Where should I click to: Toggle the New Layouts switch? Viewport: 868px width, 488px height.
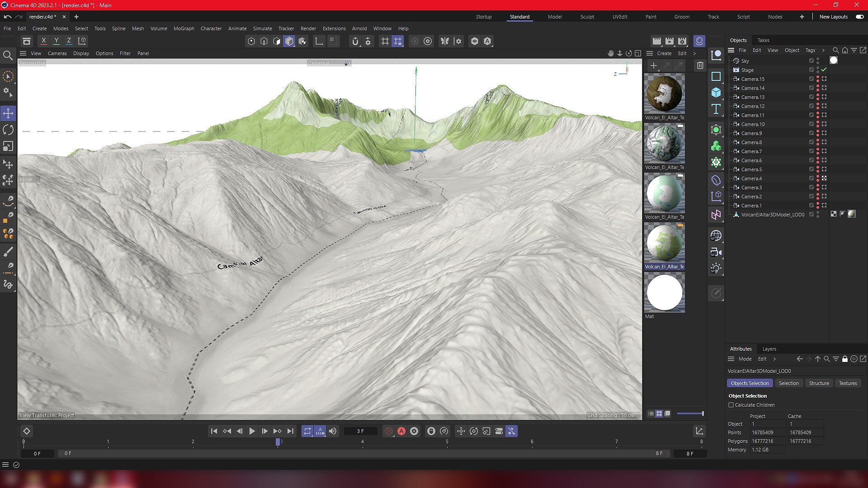tap(859, 17)
